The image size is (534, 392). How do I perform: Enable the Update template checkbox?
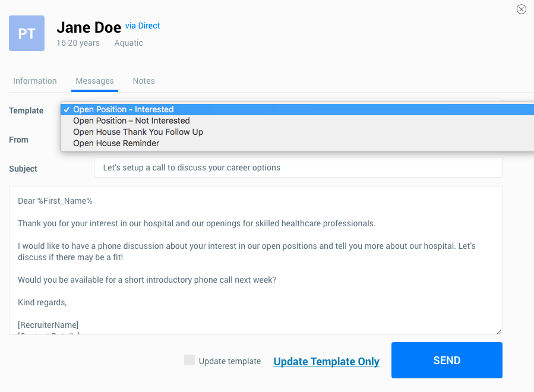[x=189, y=360]
